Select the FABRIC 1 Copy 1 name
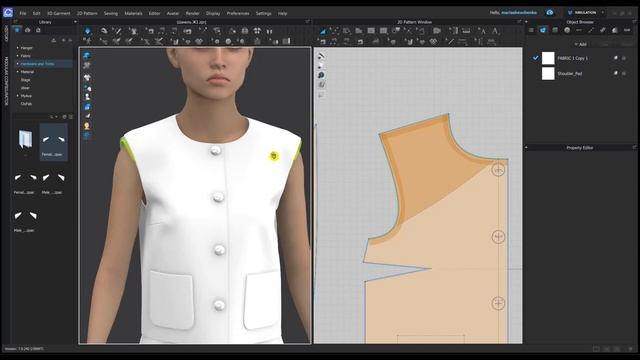 [572, 58]
